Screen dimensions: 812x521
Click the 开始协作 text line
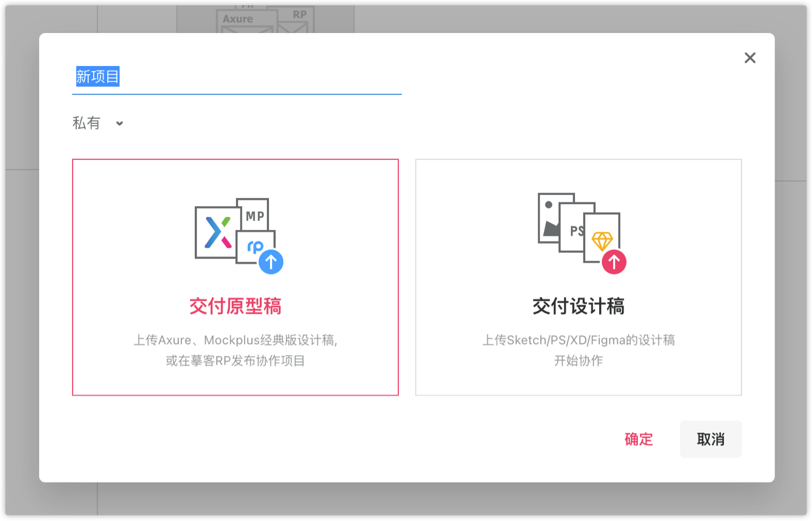click(578, 361)
